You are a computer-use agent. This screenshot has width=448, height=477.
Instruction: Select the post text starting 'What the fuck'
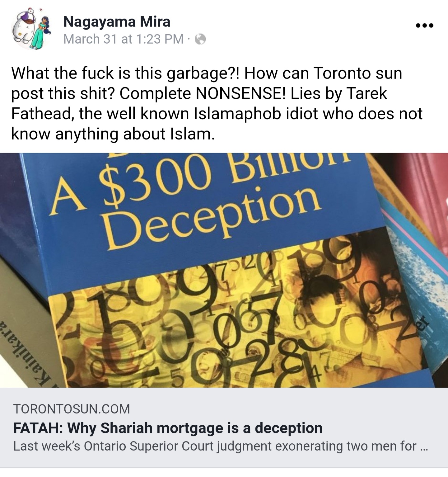click(217, 103)
